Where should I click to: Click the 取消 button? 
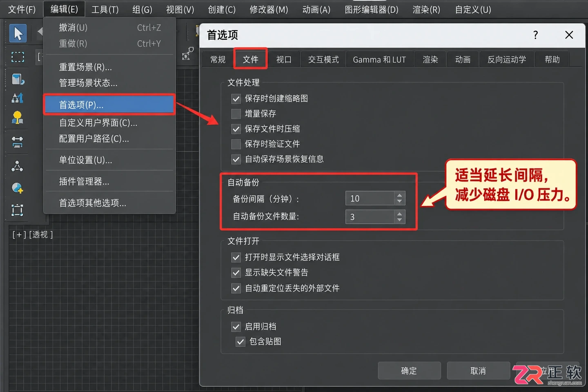coord(478,371)
